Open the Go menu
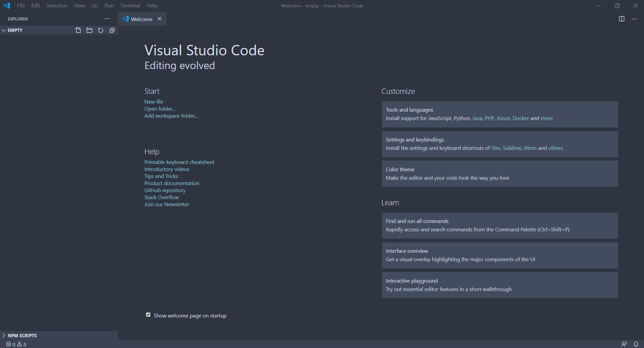 (95, 6)
